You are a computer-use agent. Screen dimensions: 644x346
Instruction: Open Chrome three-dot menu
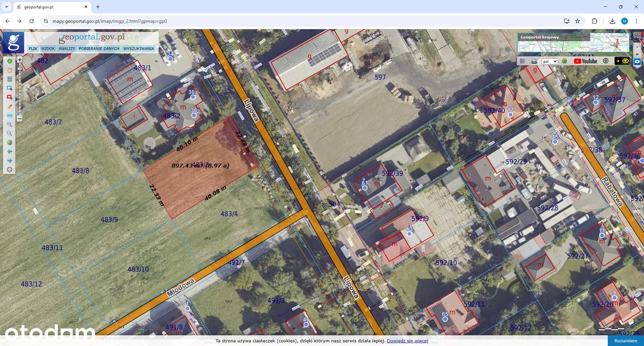636,21
